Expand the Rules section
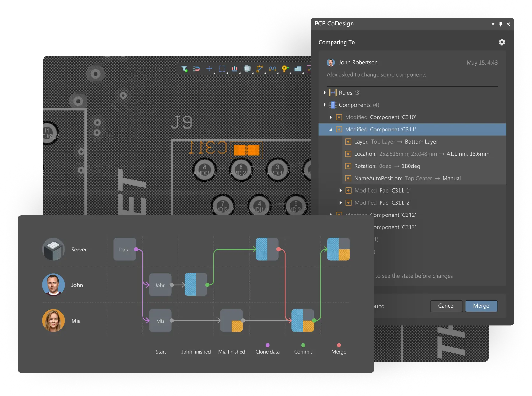The width and height of the screenshot is (532, 396). [325, 93]
